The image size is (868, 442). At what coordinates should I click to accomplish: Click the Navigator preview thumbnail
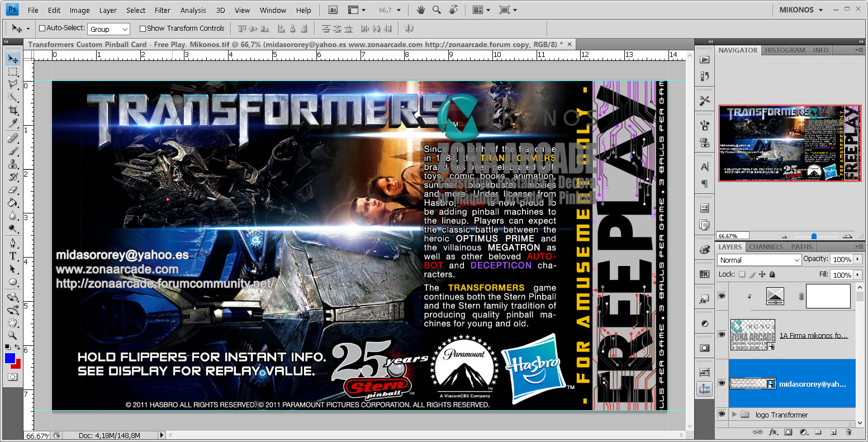(789, 143)
